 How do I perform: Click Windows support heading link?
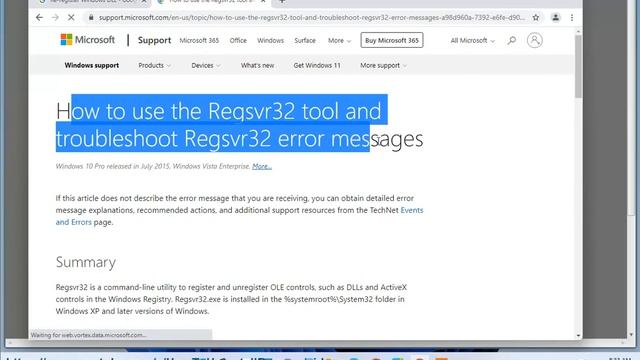click(x=92, y=65)
